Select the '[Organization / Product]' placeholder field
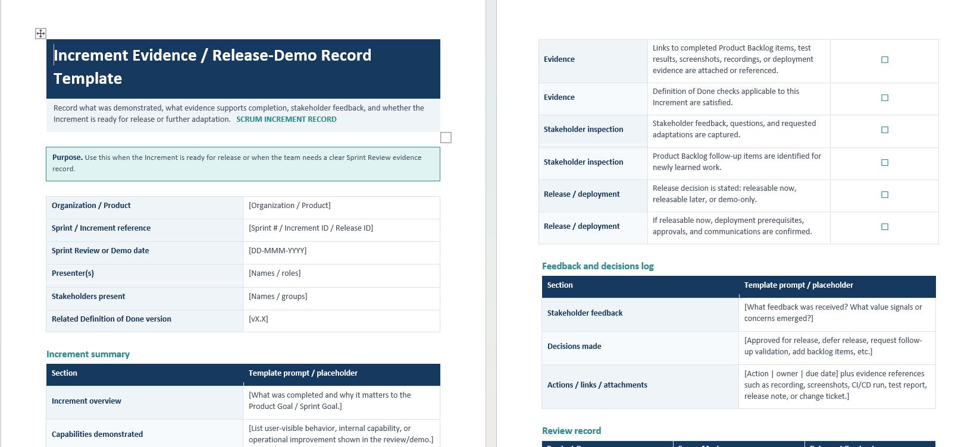980x447 pixels. point(290,206)
